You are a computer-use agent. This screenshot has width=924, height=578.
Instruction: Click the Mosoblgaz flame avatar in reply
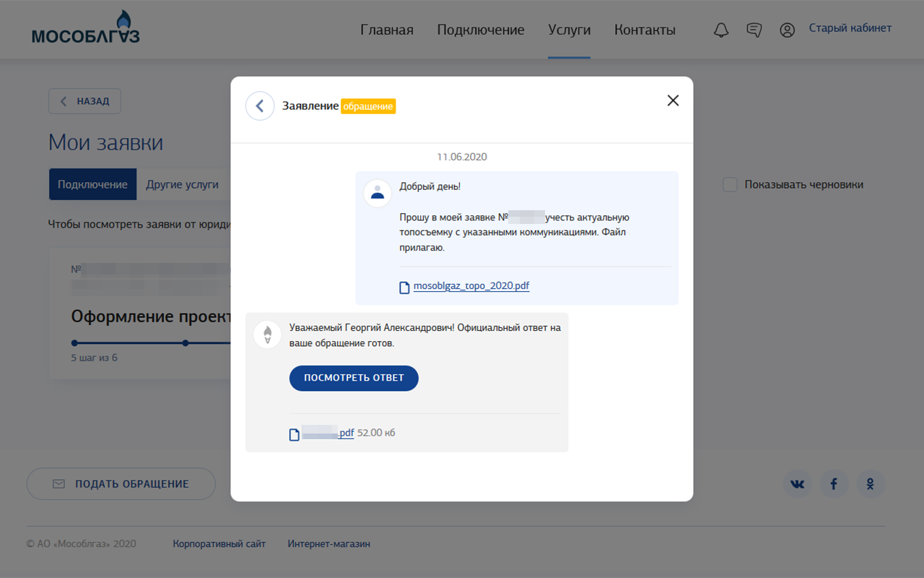click(x=267, y=335)
